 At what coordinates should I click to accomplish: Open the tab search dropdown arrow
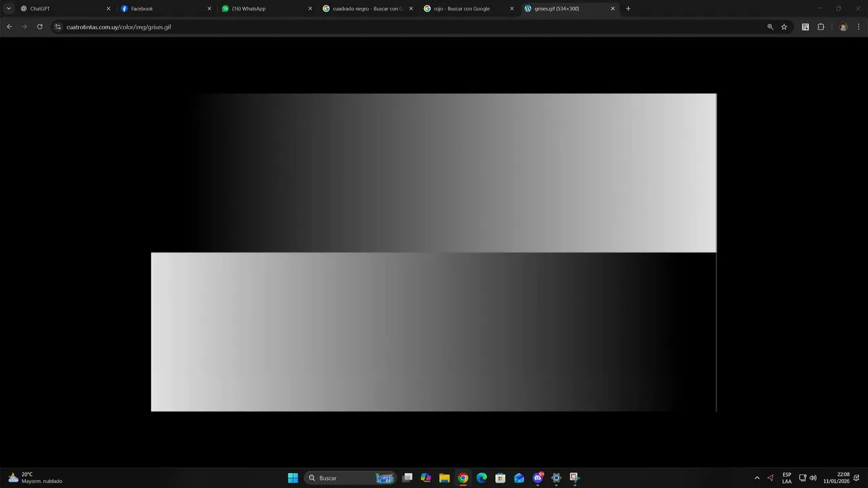pos(9,9)
